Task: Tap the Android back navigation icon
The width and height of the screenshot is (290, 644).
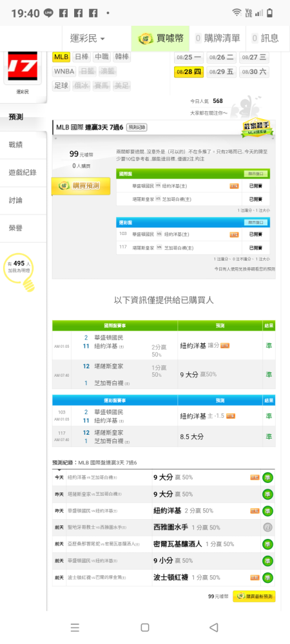Action: point(213,627)
